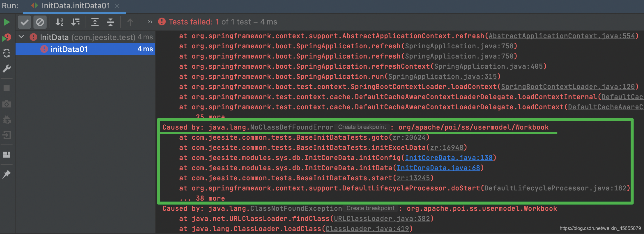Expand the '... 38 more' folded frames
The image size is (644, 234).
click(202, 198)
